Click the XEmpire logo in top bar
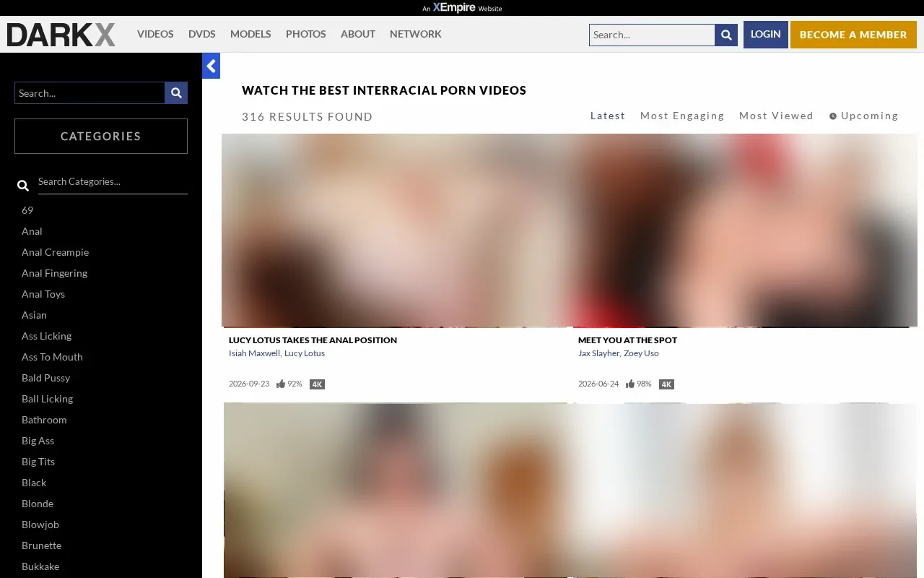This screenshot has width=924, height=578. coord(462,8)
